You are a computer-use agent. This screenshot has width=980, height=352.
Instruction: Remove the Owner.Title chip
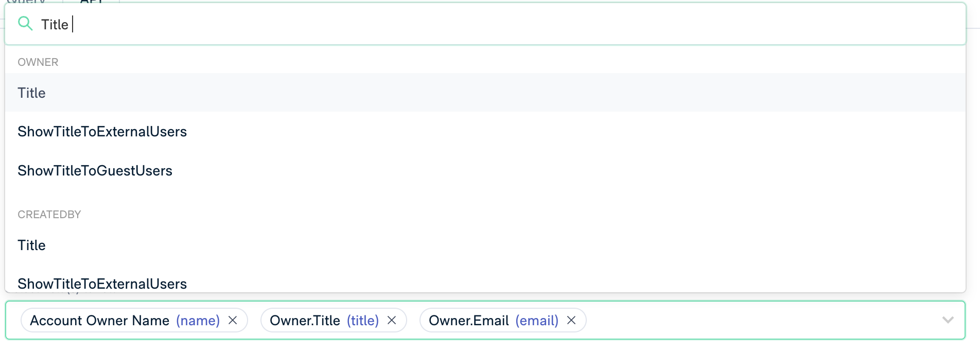pyautogui.click(x=392, y=321)
